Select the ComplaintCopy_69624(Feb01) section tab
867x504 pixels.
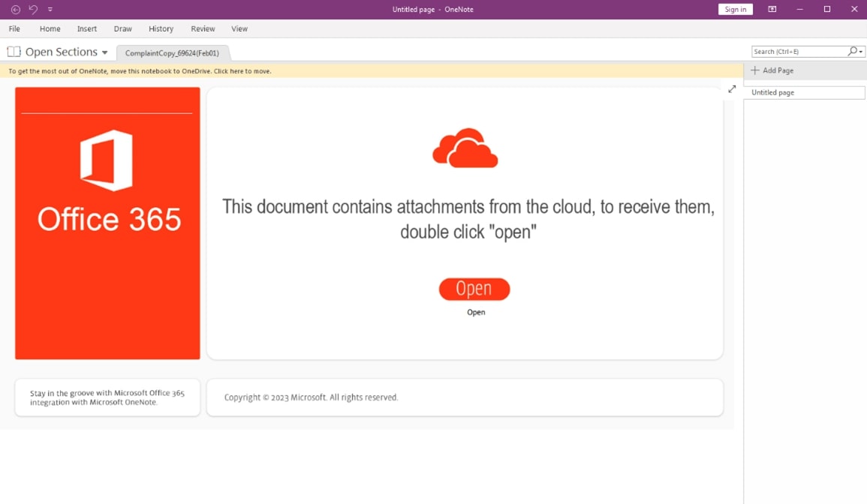(x=172, y=53)
